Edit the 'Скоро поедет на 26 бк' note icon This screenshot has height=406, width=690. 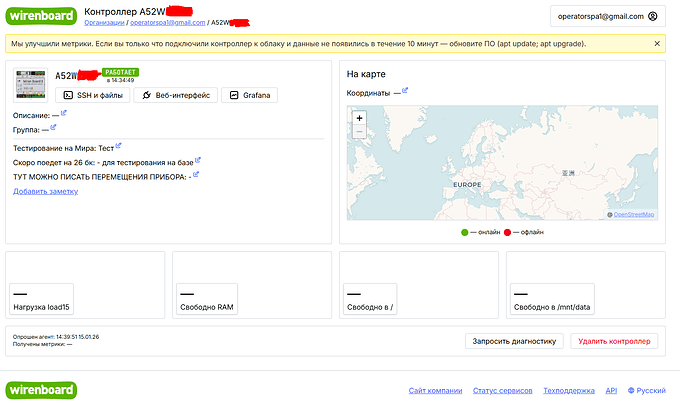pyautogui.click(x=198, y=160)
